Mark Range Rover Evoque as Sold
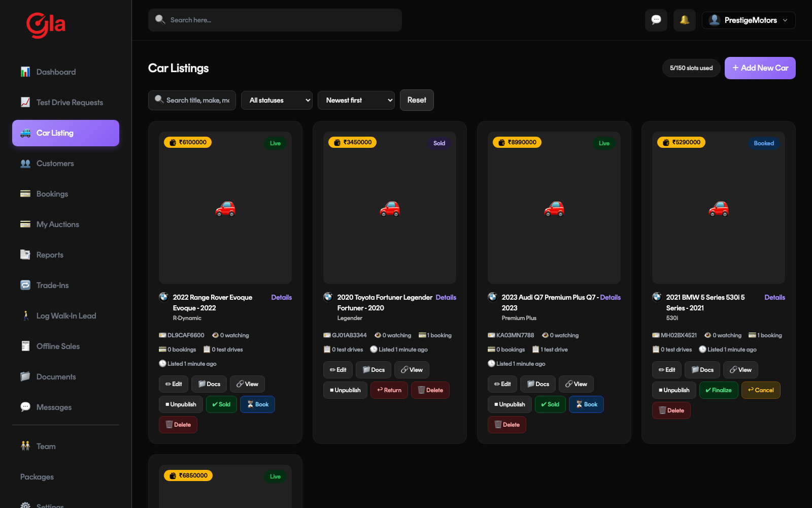Screen dimensions: 812x508 click(221, 404)
